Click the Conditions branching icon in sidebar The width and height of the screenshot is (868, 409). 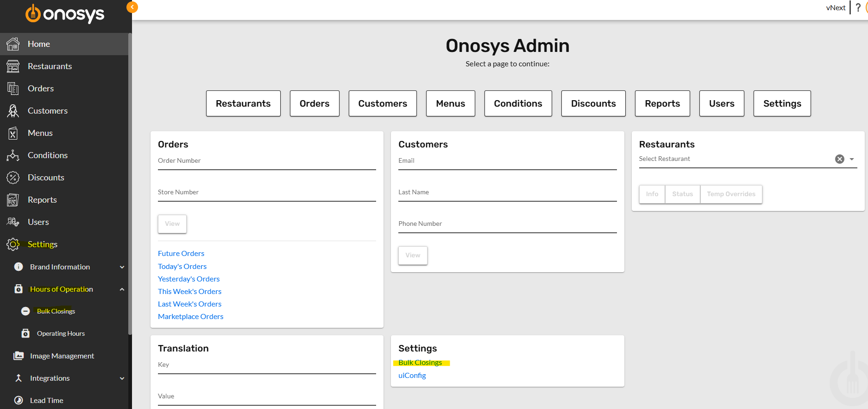[13, 155]
